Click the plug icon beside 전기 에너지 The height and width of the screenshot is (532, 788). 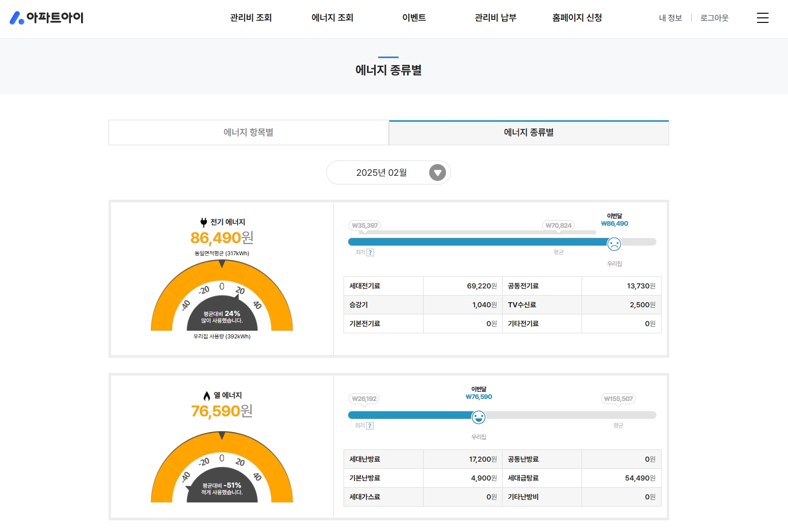[204, 222]
